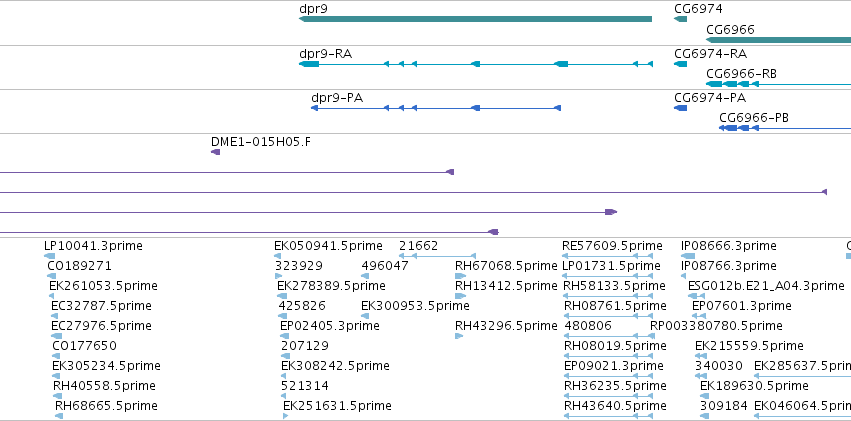Click the IP08666.3prime EST glyph
This screenshot has height=421, width=851.
point(688,256)
